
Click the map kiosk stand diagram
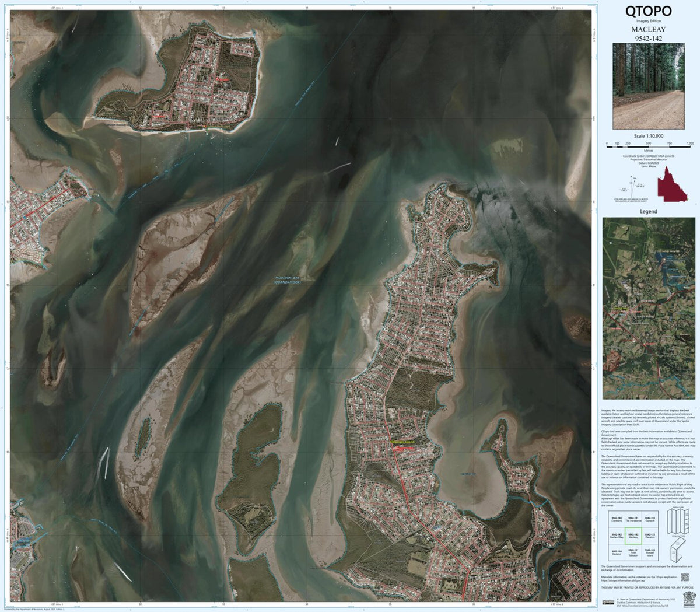677,550
